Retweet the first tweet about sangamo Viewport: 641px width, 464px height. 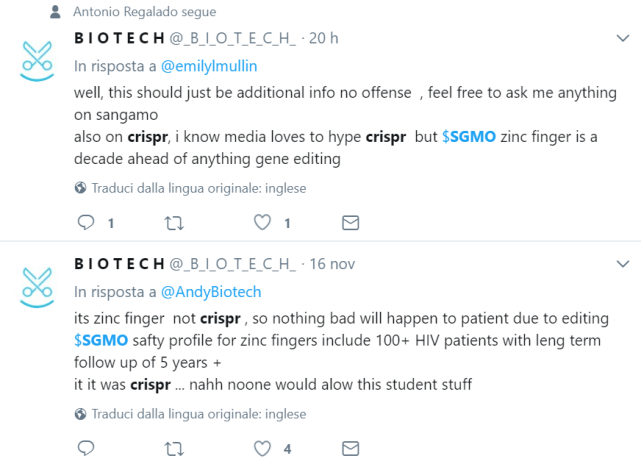point(174,222)
